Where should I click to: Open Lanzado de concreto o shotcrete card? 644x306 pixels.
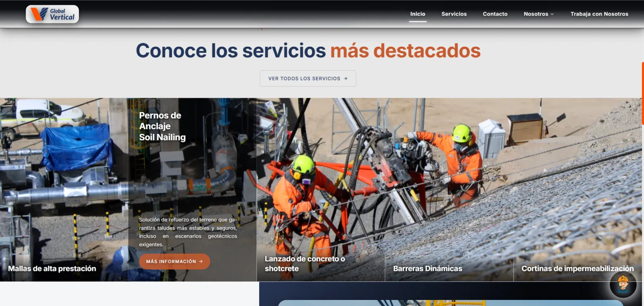321,190
